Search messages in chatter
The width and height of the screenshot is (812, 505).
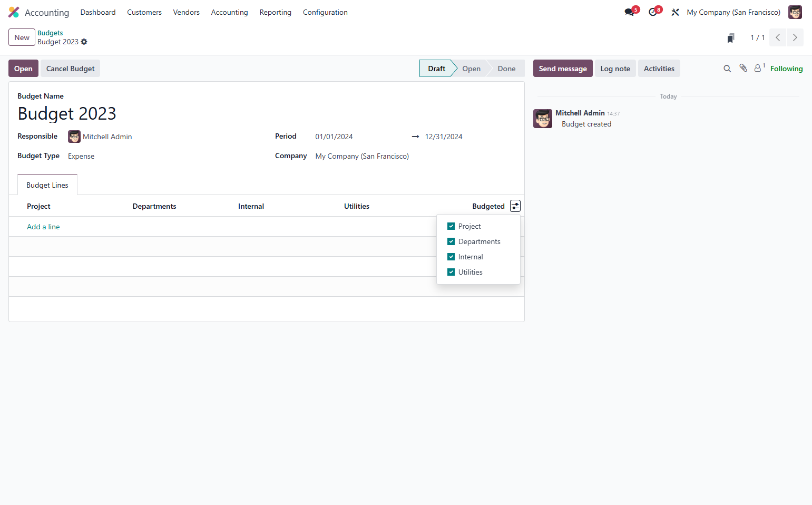click(x=727, y=69)
